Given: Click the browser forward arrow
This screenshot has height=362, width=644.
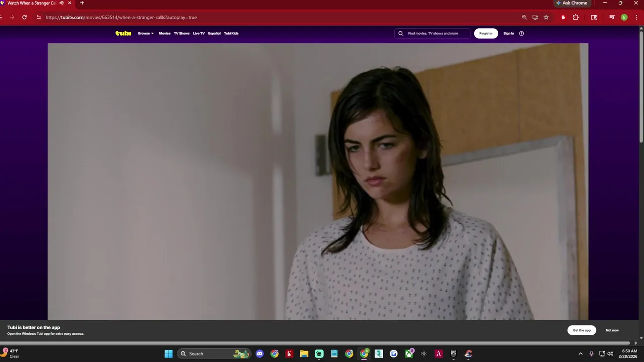Looking at the screenshot, I should 12,17.
